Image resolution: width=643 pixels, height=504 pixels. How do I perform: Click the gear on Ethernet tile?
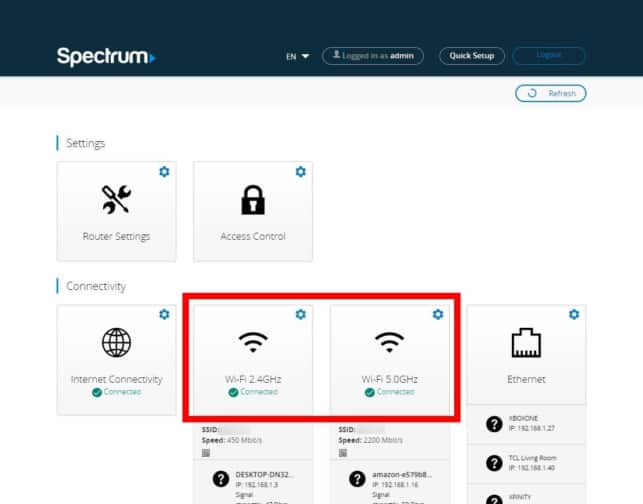pyautogui.click(x=573, y=315)
